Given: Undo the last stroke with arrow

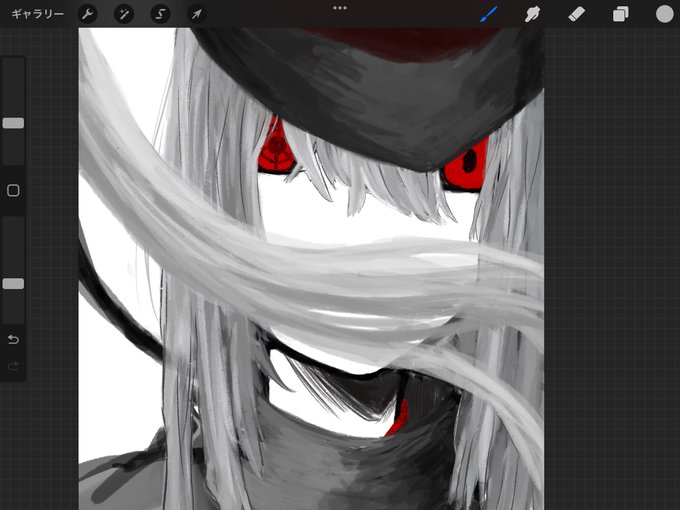Looking at the screenshot, I should pos(13,339).
